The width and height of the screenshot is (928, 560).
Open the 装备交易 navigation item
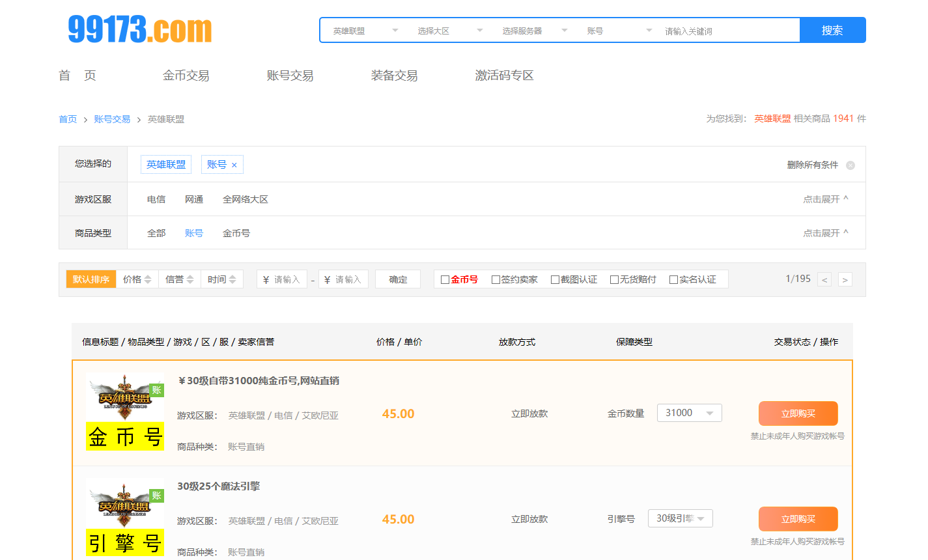pos(395,76)
